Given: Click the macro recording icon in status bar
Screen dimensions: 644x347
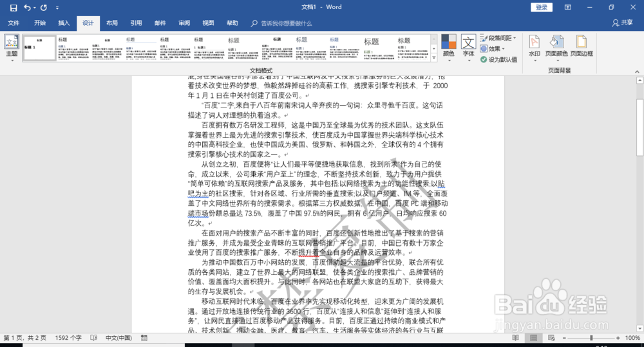Looking at the screenshot, I should click(144, 338).
